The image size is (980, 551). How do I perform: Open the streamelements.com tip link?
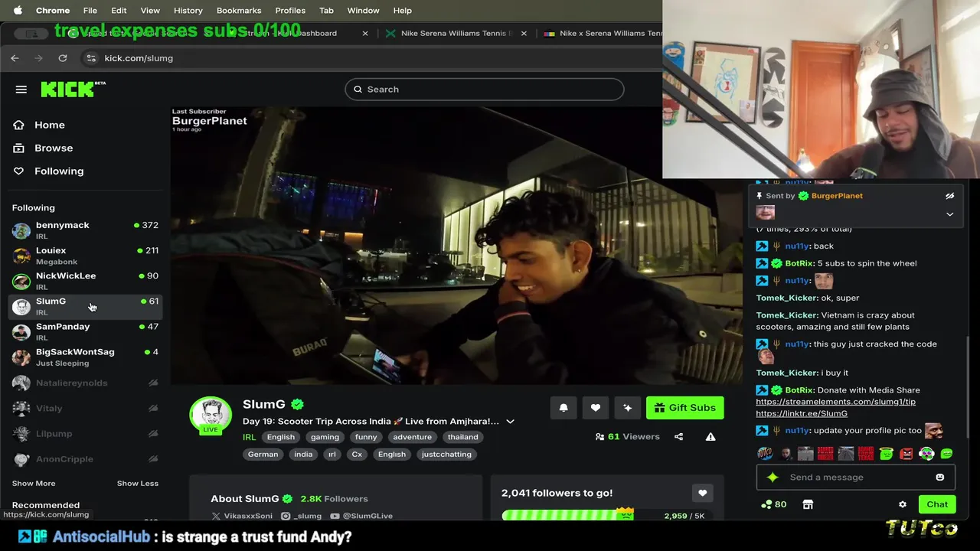[835, 402]
